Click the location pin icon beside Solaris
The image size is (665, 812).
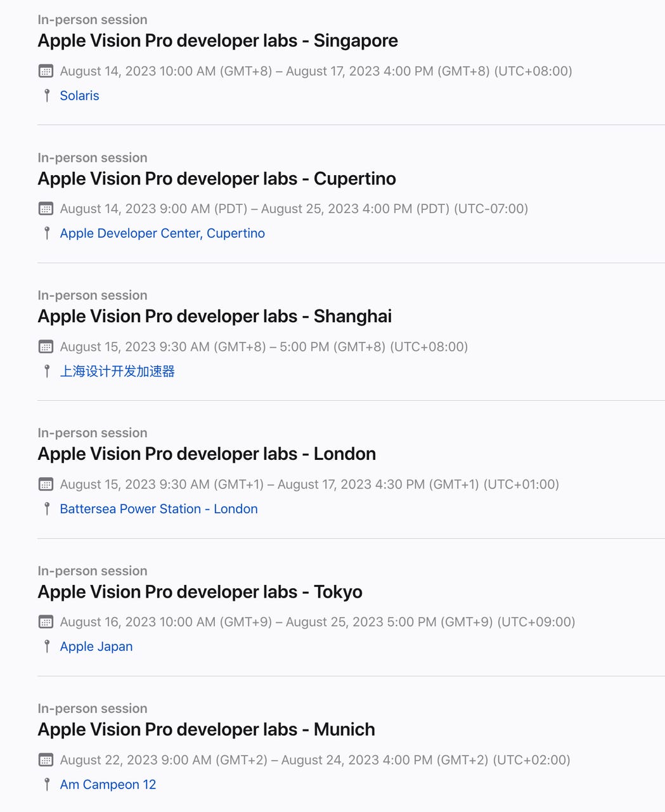(46, 96)
